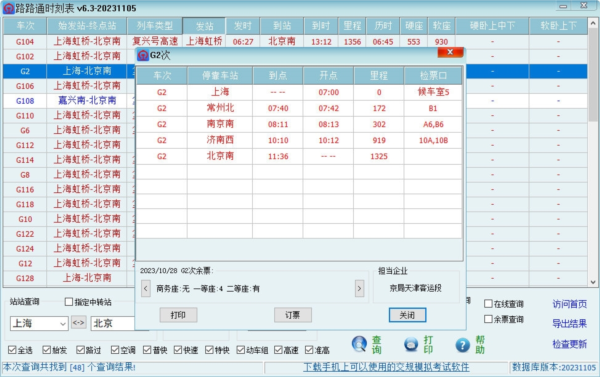Click the 北京 destination station field
Screen dimensions: 600x377
pos(113,324)
